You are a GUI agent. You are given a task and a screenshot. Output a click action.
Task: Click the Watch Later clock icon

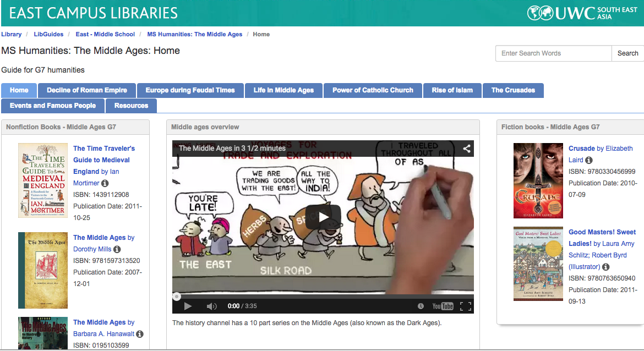[x=421, y=306]
